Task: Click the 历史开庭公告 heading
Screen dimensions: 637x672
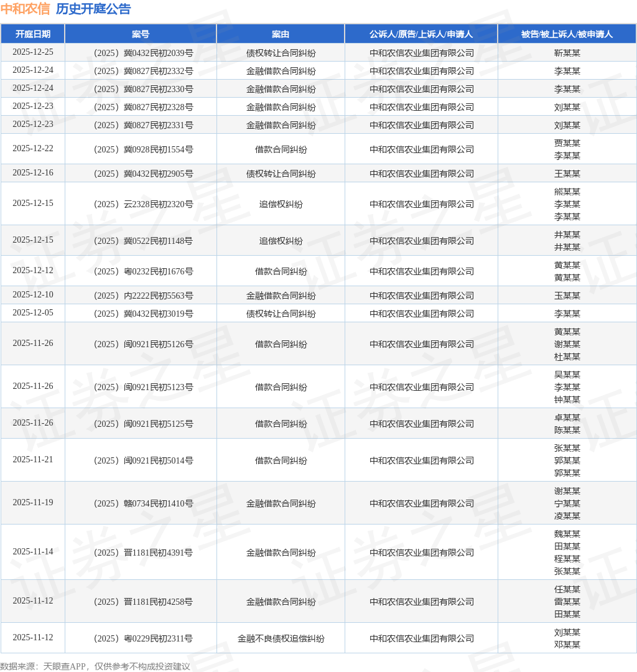Action: point(93,9)
